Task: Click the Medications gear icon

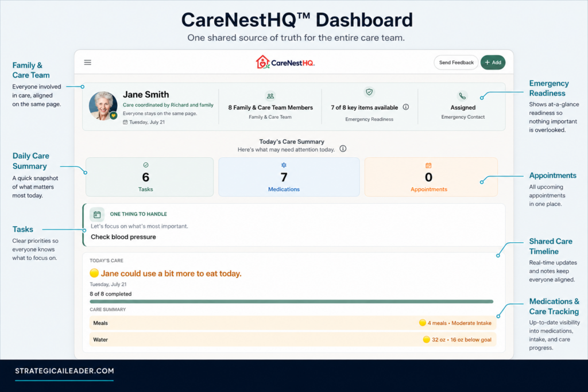Action: 284,165
